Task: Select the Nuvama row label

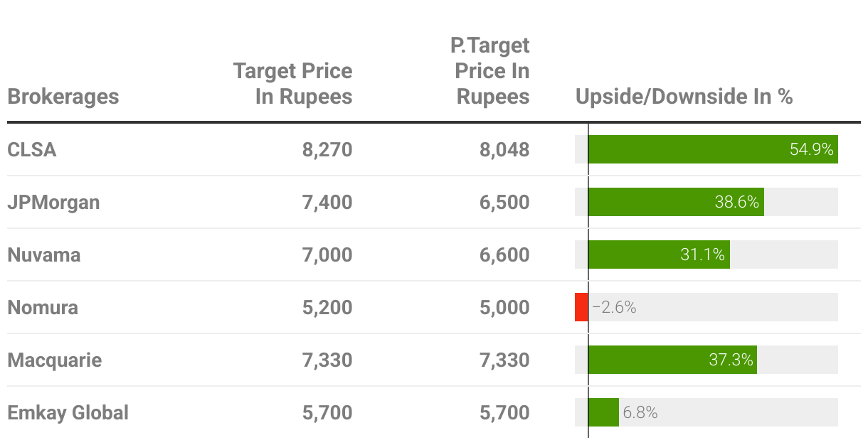Action: click(x=44, y=255)
